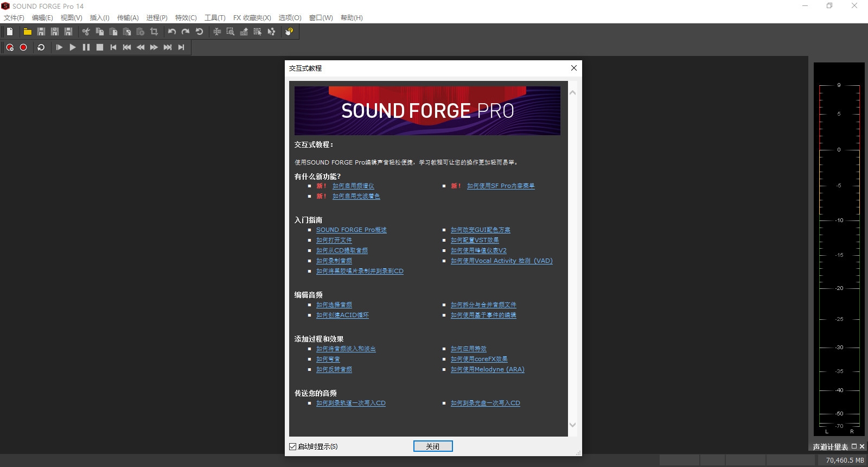Open the 如何启用光波着色 tutorial link
The height and width of the screenshot is (467, 868).
(356, 196)
